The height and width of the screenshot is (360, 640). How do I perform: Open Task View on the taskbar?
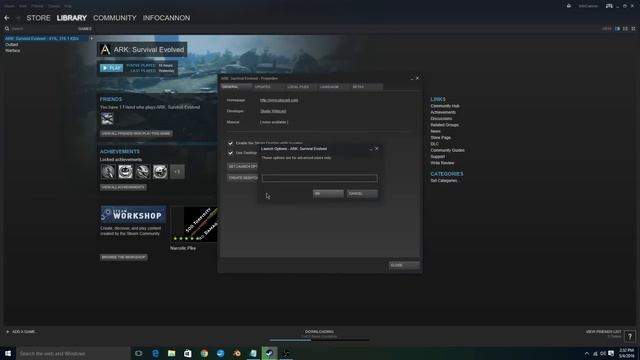pos(139,353)
